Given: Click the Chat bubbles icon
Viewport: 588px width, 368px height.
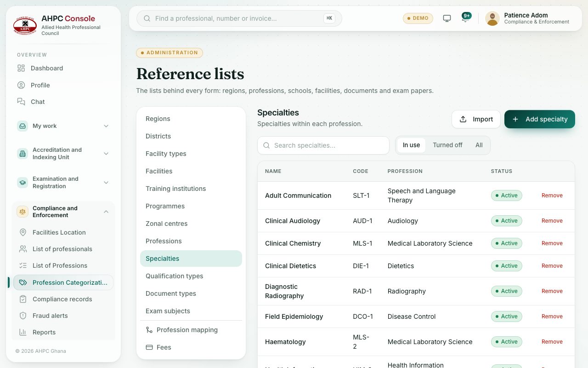Looking at the screenshot, I should (x=21, y=102).
